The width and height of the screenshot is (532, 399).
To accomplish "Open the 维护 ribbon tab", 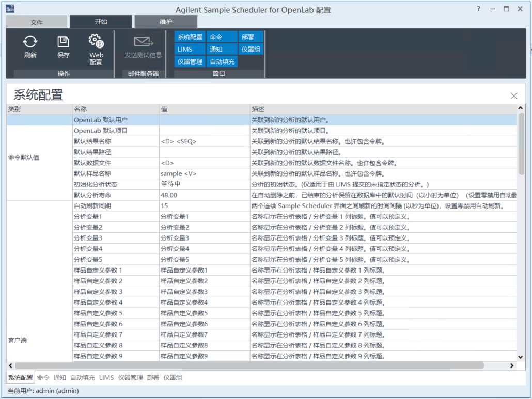I will pyautogui.click(x=166, y=22).
